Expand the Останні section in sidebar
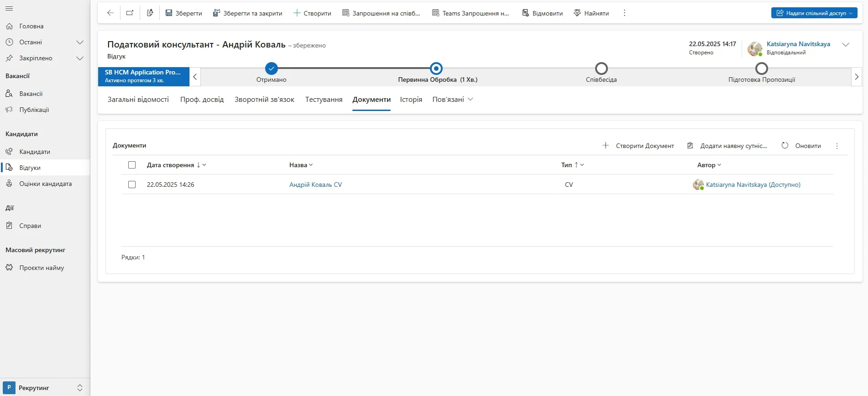Image resolution: width=868 pixels, height=396 pixels. [80, 42]
